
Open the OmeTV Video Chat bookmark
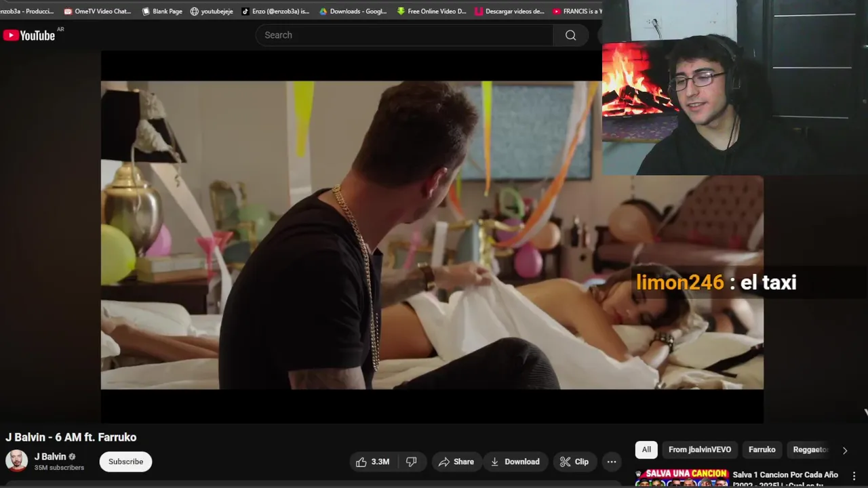pyautogui.click(x=98, y=12)
